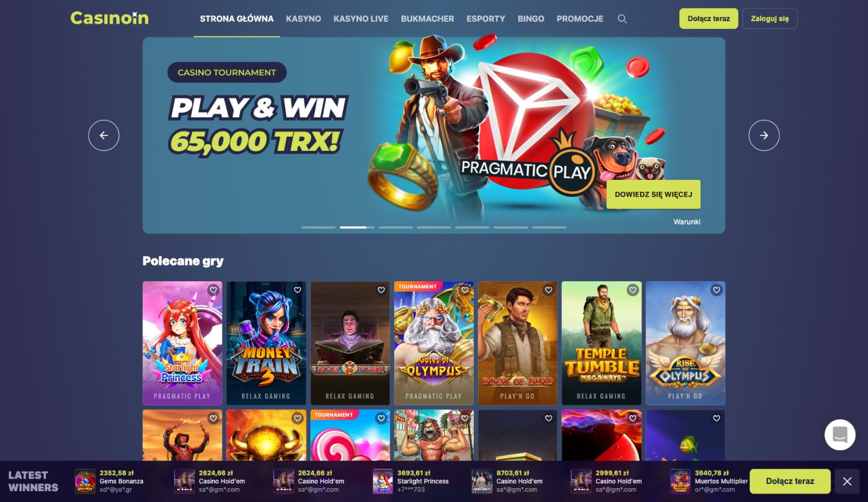Advance to next banner slide arrow
The image size is (868, 502).
[x=764, y=136]
